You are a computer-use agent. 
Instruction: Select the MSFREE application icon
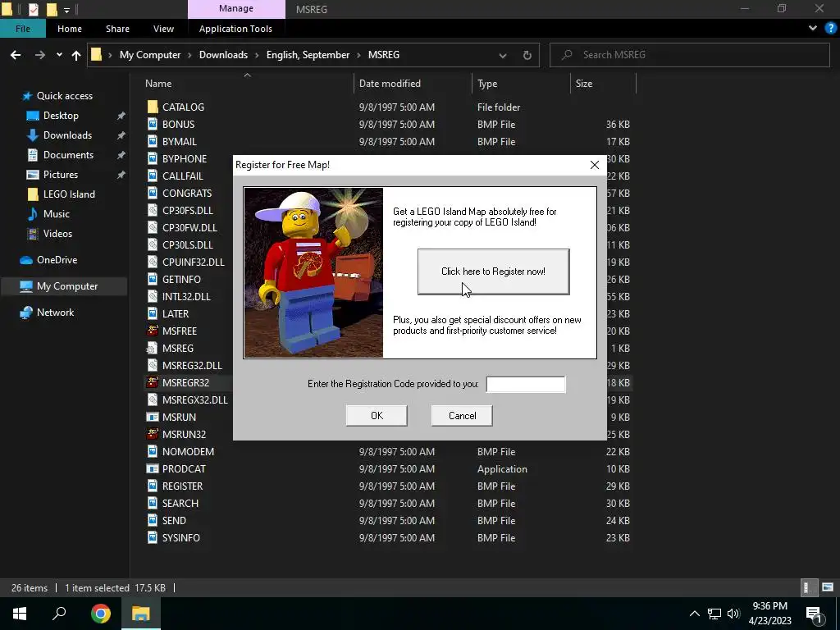[x=153, y=331]
